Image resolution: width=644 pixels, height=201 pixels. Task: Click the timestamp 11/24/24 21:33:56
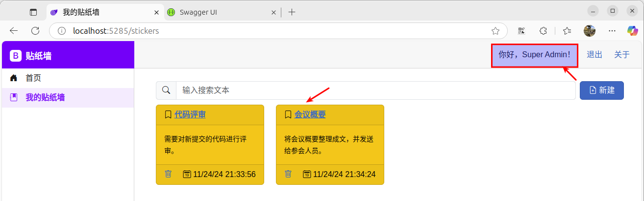pos(224,174)
